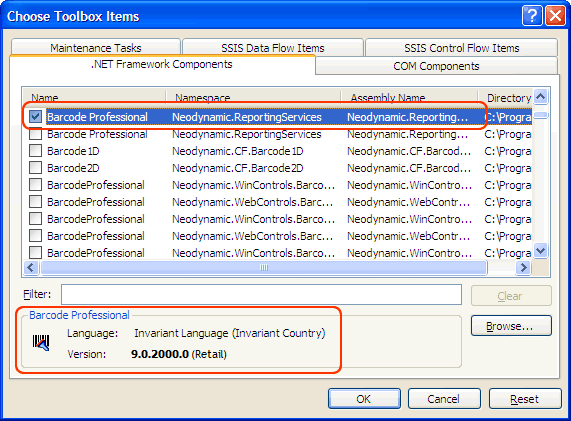This screenshot has width=571, height=421.
Task: Switch to SSIS Data Flow Items tab
Action: click(x=273, y=48)
